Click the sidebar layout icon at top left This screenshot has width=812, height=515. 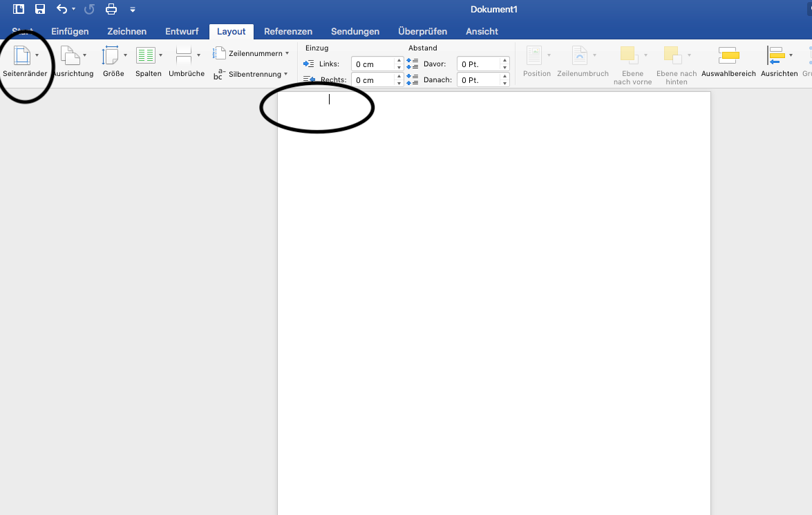[x=18, y=9]
